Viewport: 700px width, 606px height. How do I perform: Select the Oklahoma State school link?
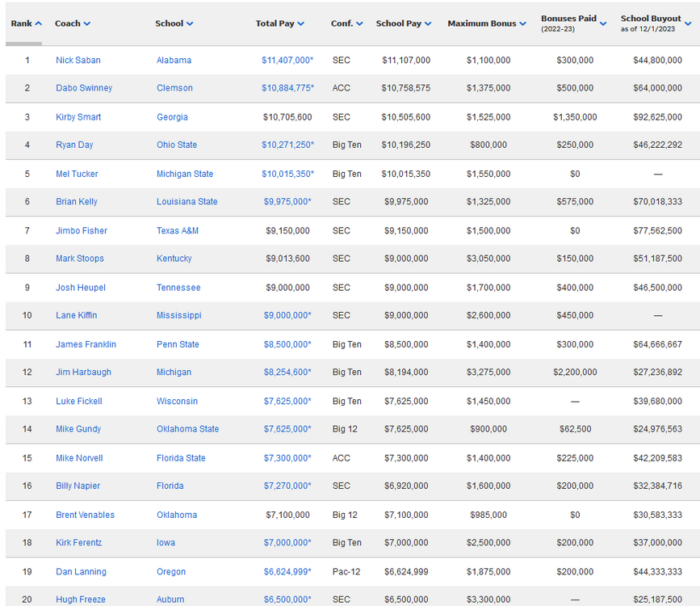click(x=187, y=429)
